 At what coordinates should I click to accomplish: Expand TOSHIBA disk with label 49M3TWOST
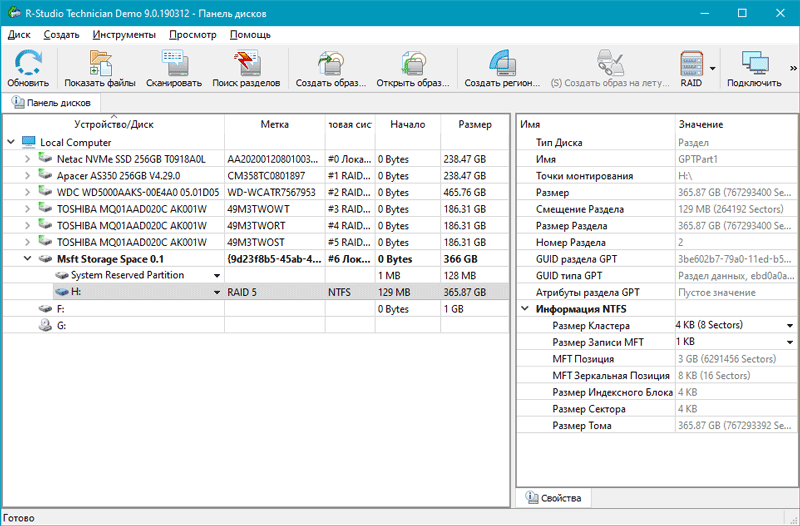28,242
